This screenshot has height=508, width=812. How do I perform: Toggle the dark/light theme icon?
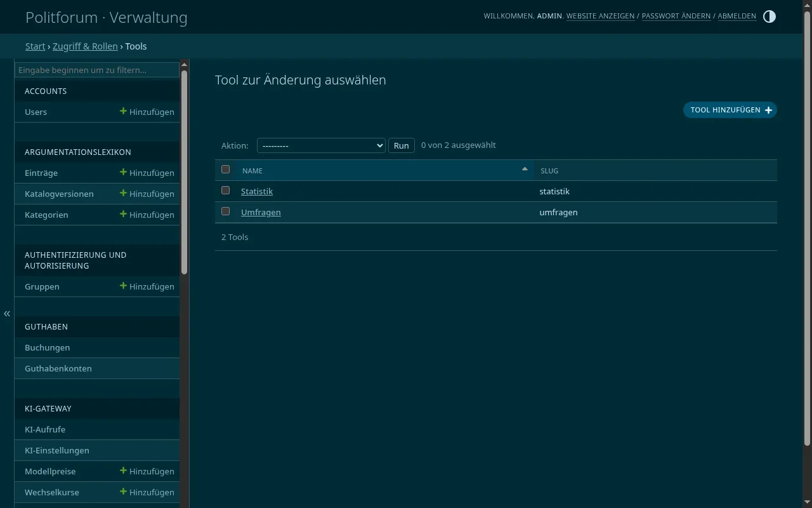tap(769, 17)
